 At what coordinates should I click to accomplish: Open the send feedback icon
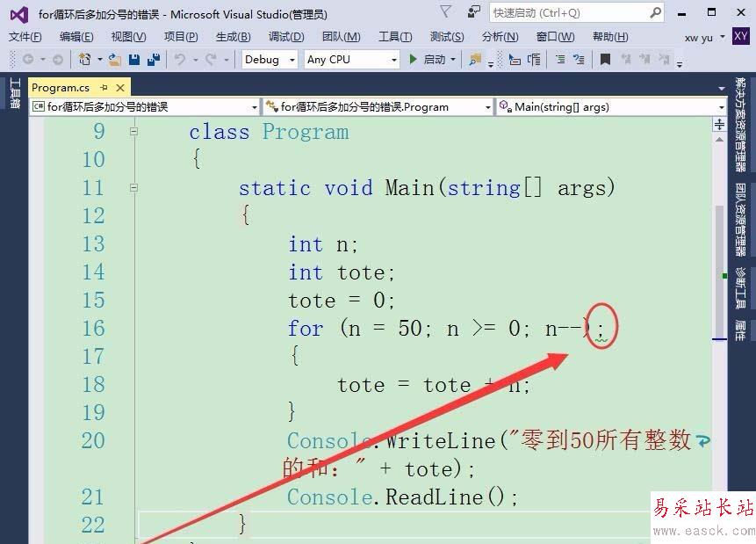point(474,12)
